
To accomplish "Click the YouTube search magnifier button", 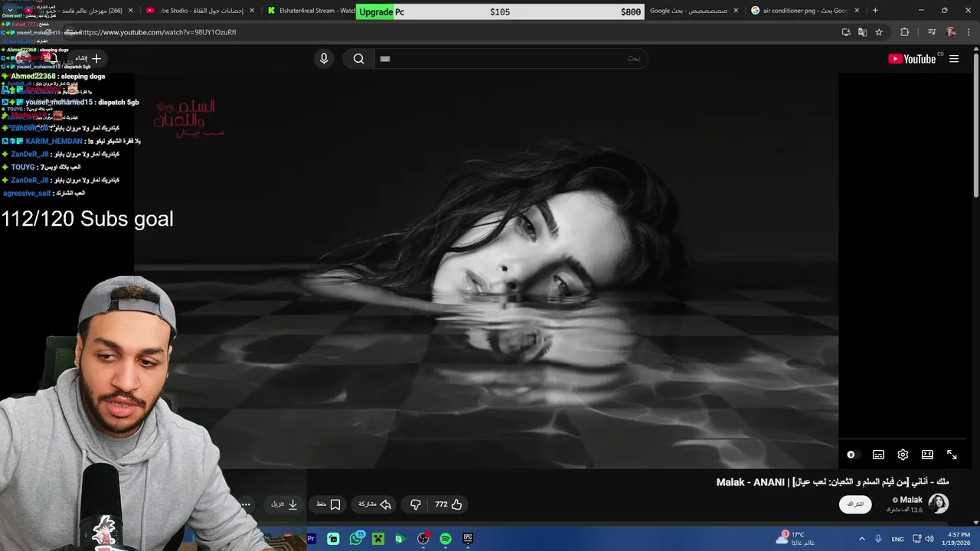I will pyautogui.click(x=358, y=59).
